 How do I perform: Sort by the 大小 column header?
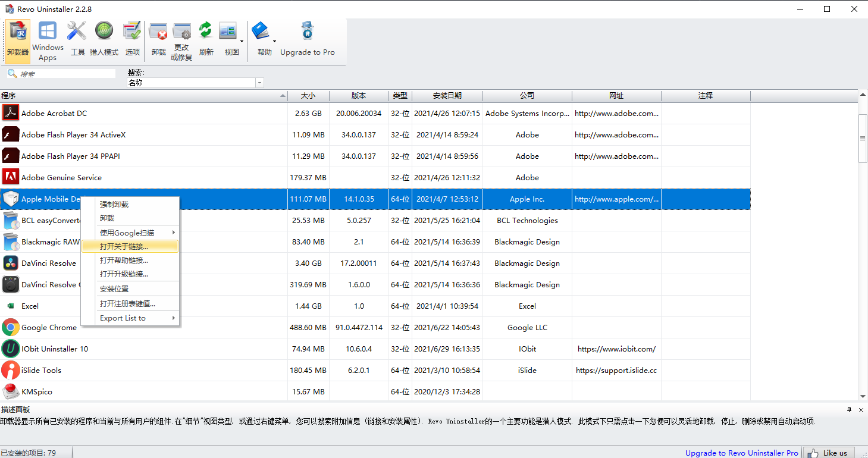(308, 96)
